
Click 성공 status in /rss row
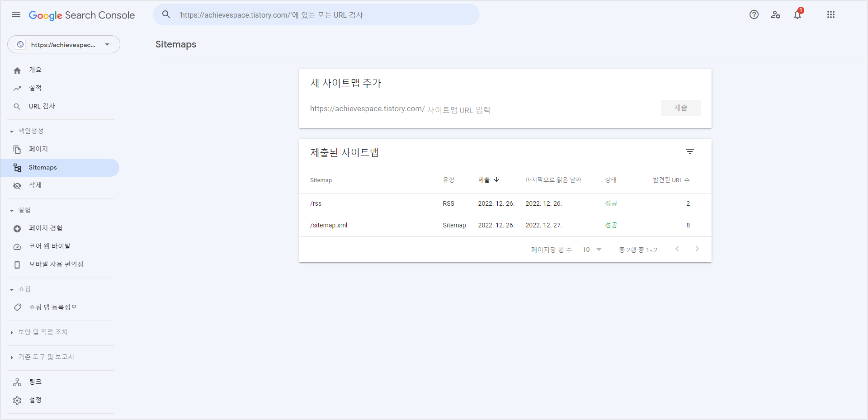click(x=611, y=203)
